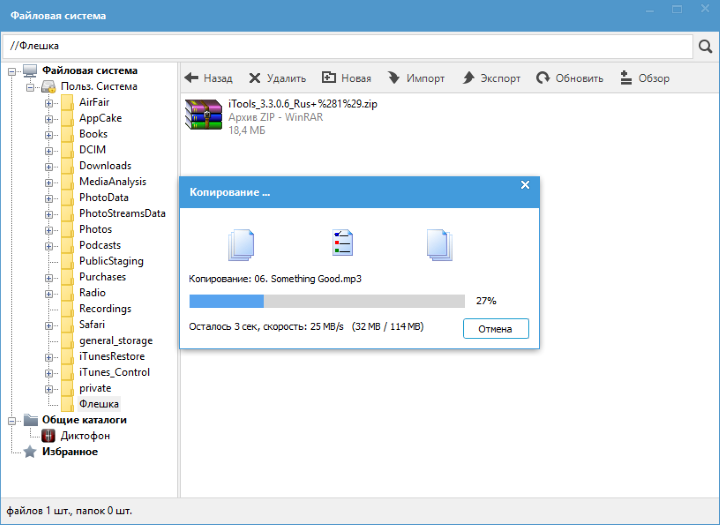Click the computer icon beside Файловая система
The height and width of the screenshot is (525, 720).
click(30, 71)
